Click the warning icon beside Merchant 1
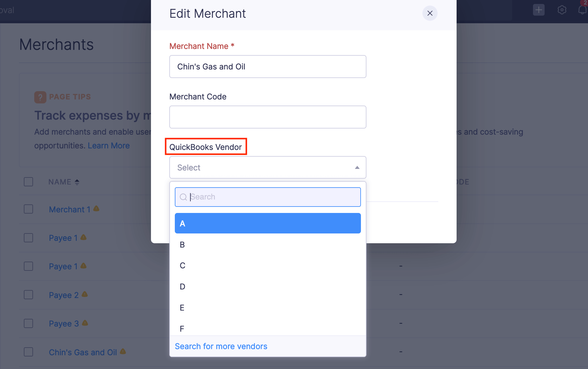 [x=96, y=209]
